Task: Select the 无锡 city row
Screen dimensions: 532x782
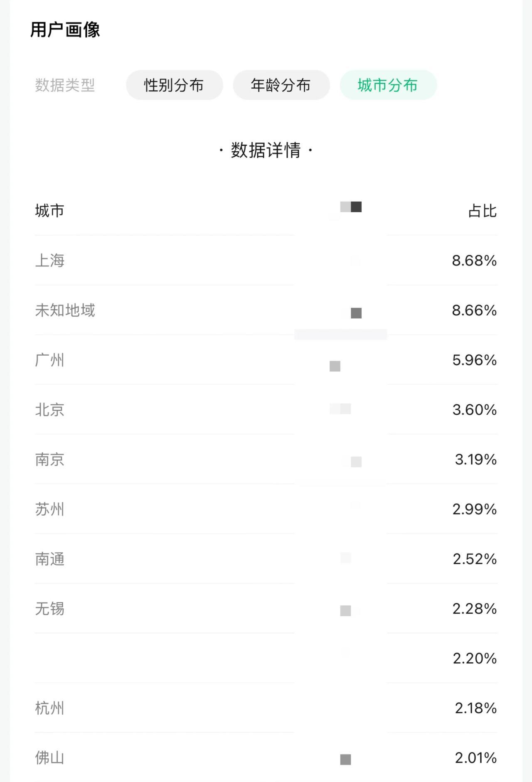Action: point(266,609)
